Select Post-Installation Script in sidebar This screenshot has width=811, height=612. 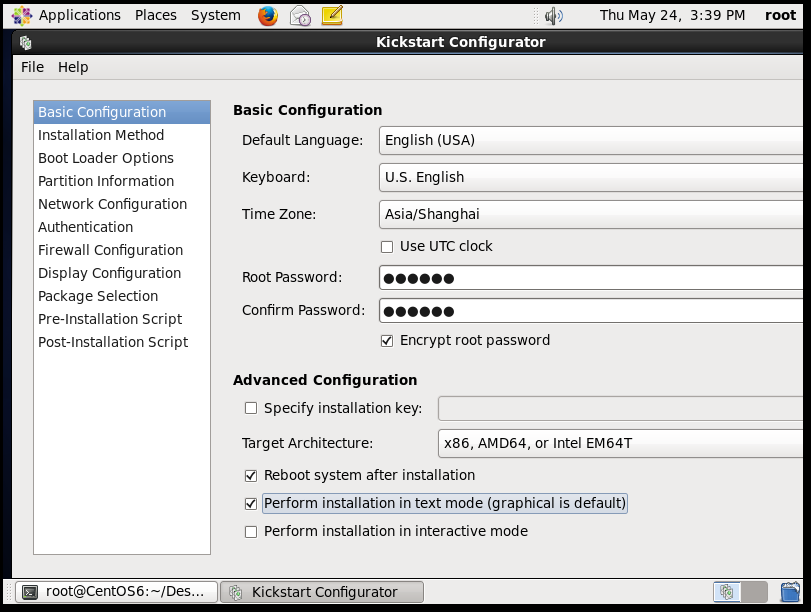pos(122,342)
